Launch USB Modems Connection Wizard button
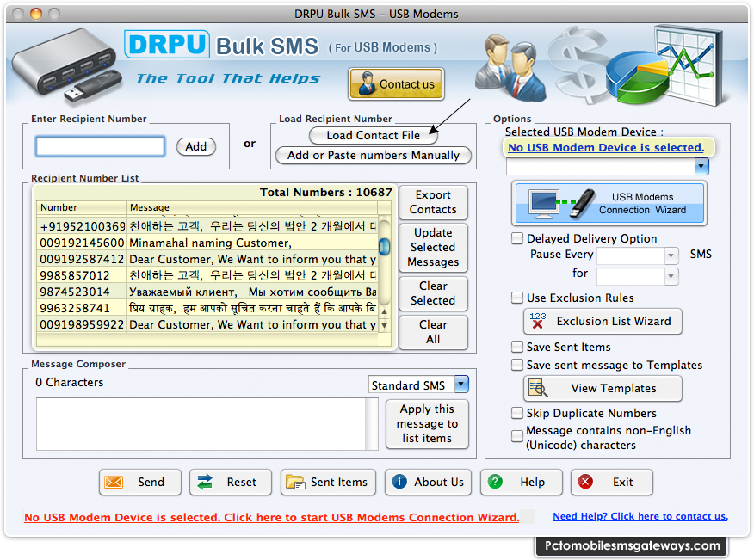The width and height of the screenshot is (754, 560). click(609, 203)
